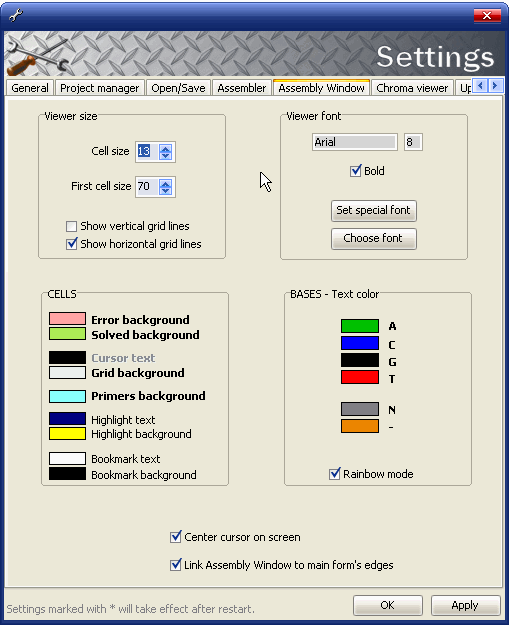Change Highlight text navy swatch
Image resolution: width=509 pixels, height=625 pixels.
coord(67,419)
